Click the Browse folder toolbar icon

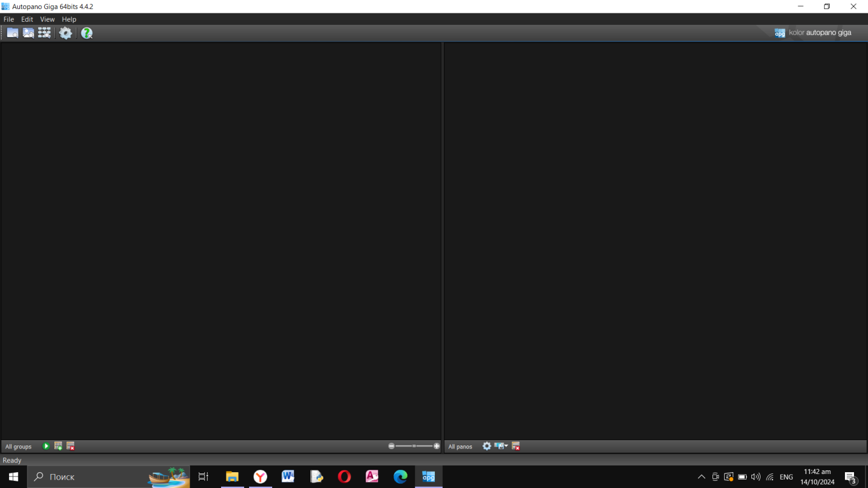coord(12,33)
